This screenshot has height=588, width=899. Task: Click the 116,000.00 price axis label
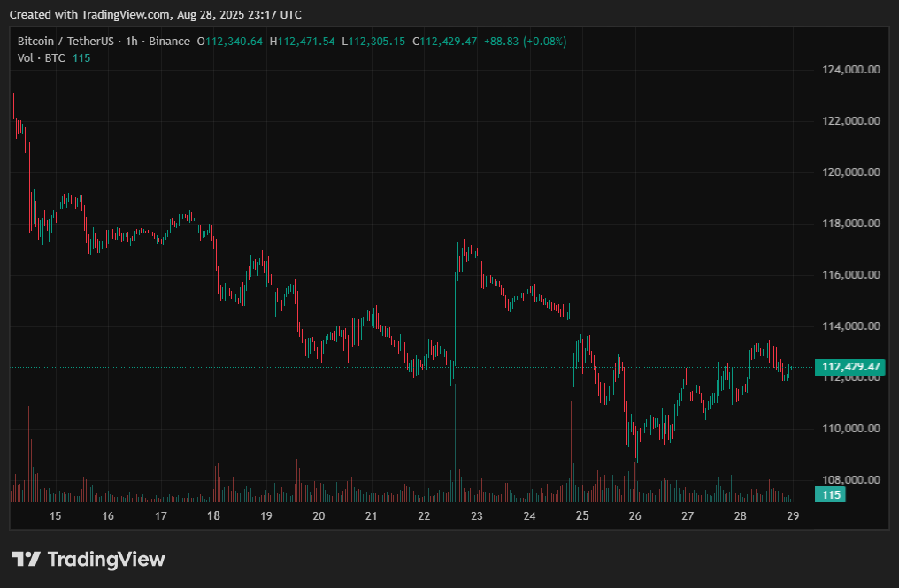point(851,275)
